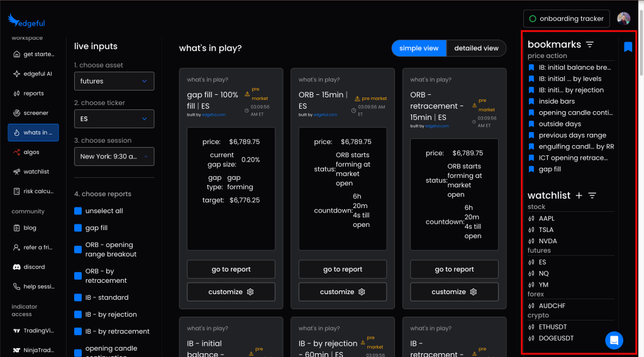Open the chat support bubble
Image resolution: width=644 pixels, height=357 pixels.
click(614, 340)
